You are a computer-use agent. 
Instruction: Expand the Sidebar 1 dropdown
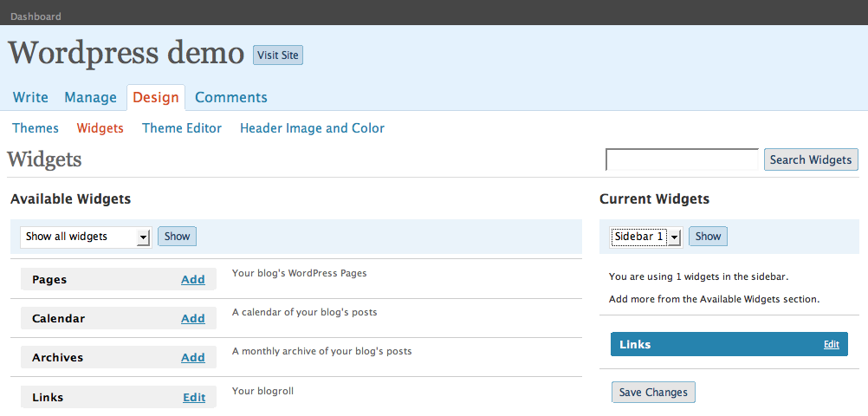point(646,237)
